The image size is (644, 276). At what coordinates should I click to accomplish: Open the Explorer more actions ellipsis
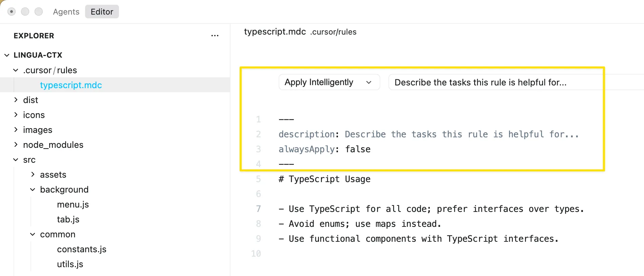(x=215, y=36)
